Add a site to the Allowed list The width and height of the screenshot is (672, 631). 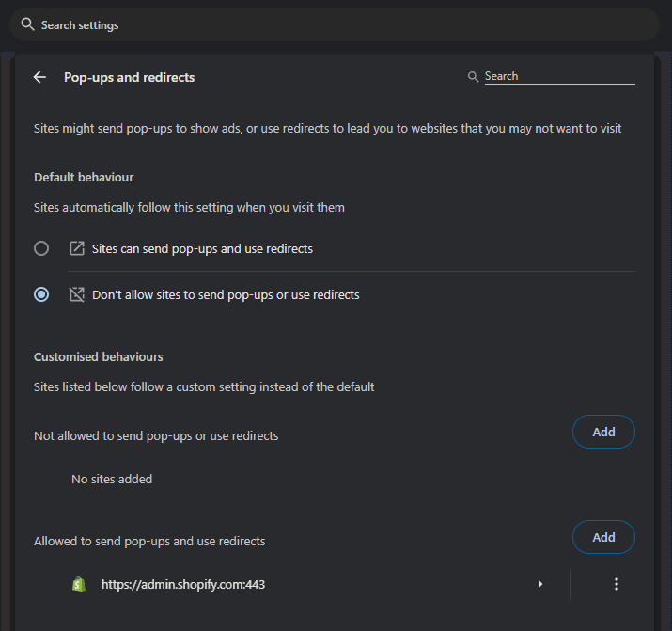click(603, 537)
